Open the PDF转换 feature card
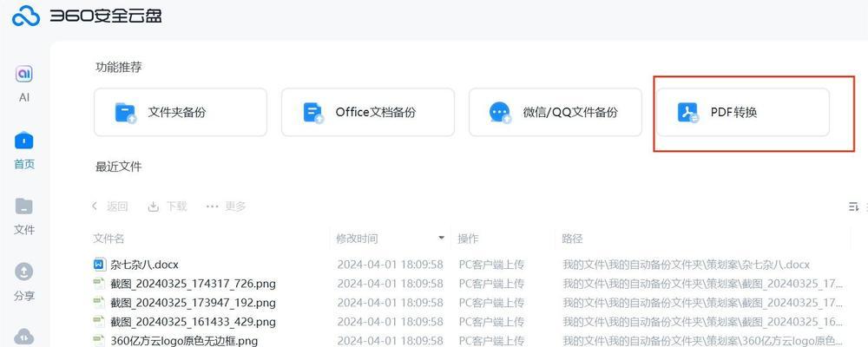Screen dimensions: 868x347 [743, 113]
